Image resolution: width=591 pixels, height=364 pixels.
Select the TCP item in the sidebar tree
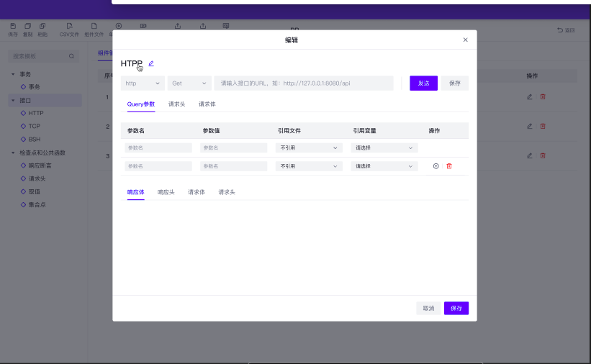tap(35, 126)
